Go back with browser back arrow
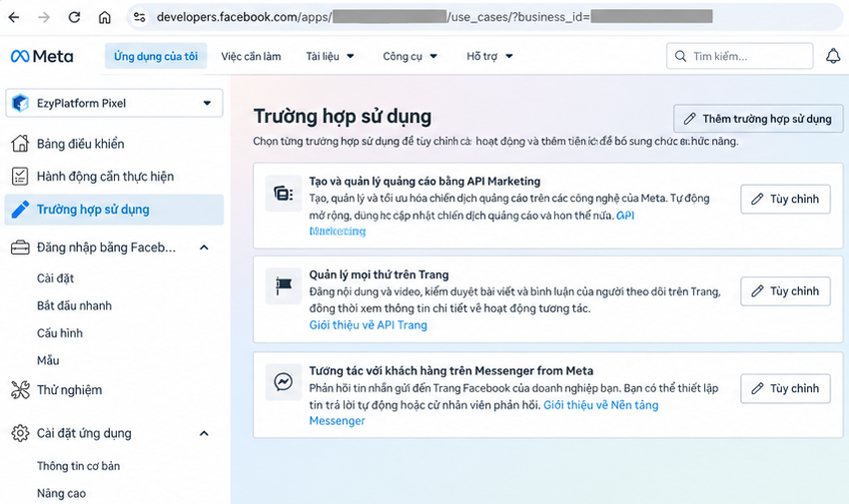This screenshot has width=849, height=504. point(14,17)
